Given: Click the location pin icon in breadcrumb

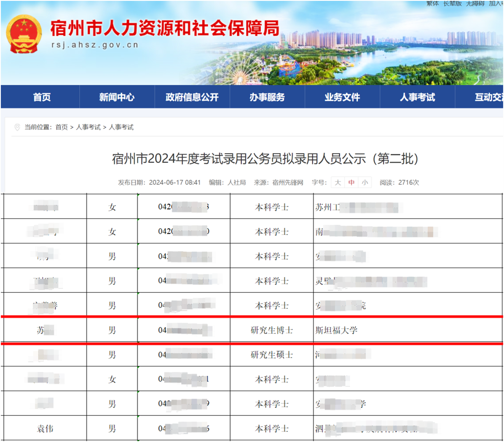Looking at the screenshot, I should coord(17,127).
